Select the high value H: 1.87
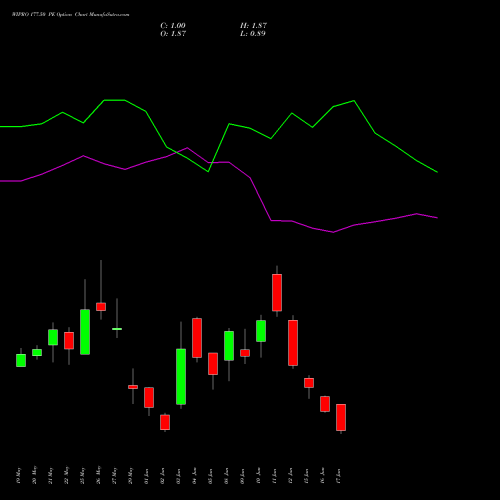Image resolution: width=500 pixels, height=500 pixels. 253,26
